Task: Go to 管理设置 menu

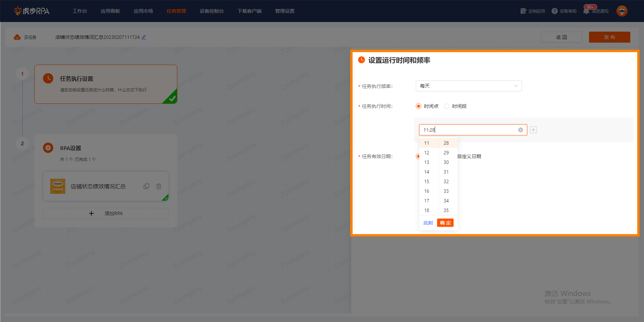Action: click(285, 11)
